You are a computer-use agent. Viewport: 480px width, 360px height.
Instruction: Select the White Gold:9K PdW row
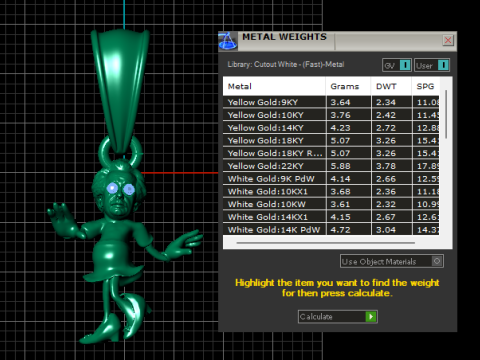(331, 179)
